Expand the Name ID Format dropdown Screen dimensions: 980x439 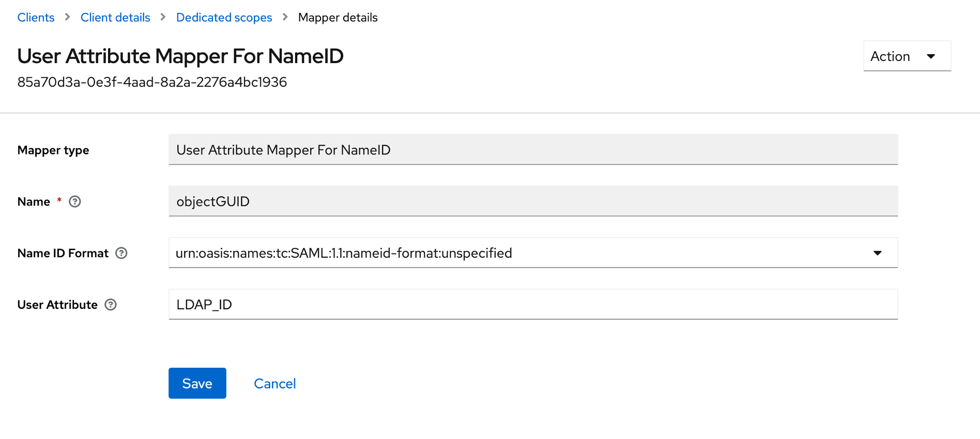pyautogui.click(x=877, y=253)
